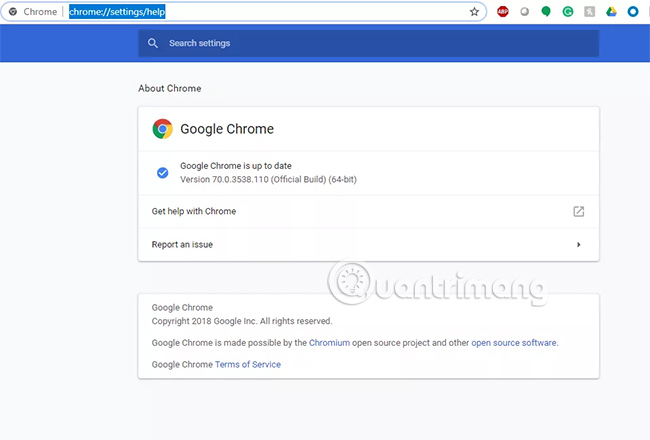Open the Grammarly extension
The image size is (650, 440).
pos(568,12)
